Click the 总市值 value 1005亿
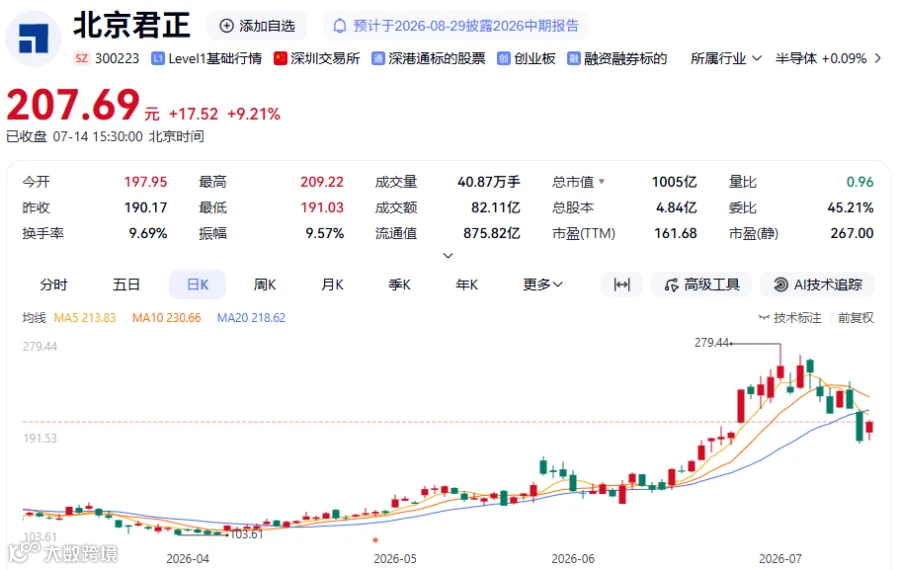This screenshot has height=570, width=900. point(674,182)
